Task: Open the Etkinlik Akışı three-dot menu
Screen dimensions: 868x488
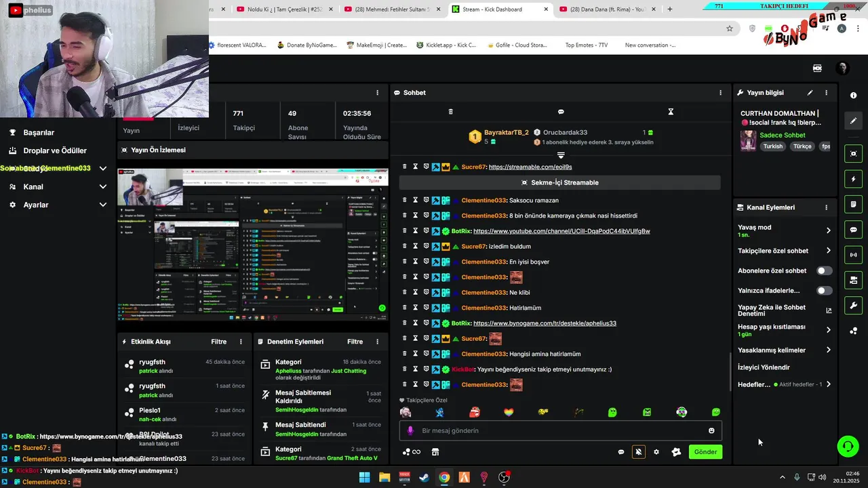Action: click(241, 342)
